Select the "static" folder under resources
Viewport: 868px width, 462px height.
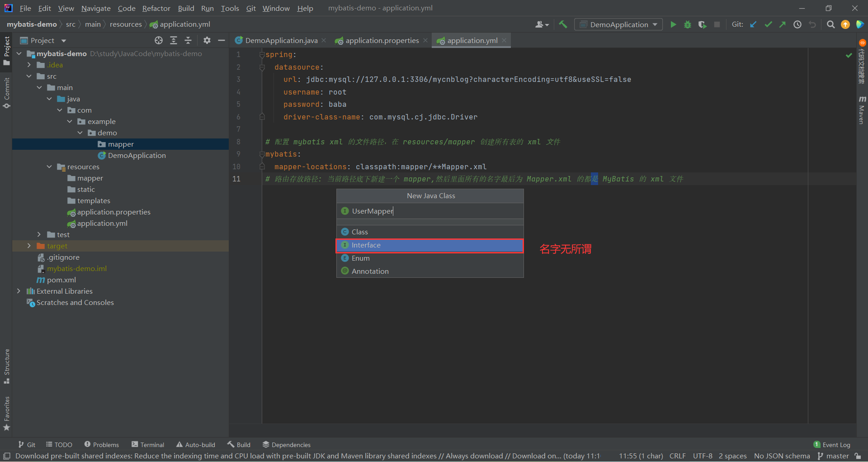coord(86,189)
